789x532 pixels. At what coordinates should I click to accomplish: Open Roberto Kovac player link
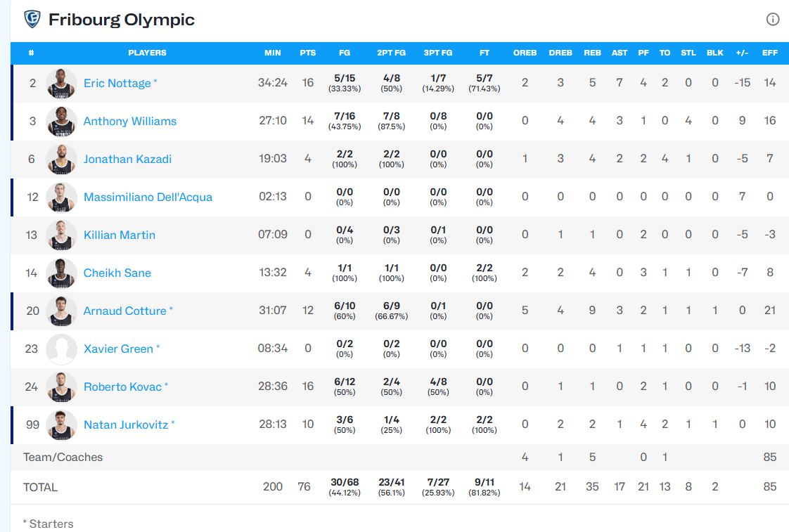[x=122, y=387]
